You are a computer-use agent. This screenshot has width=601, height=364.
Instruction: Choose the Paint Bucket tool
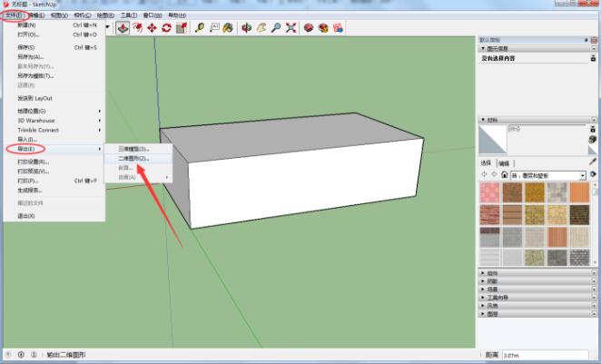pos(228,28)
